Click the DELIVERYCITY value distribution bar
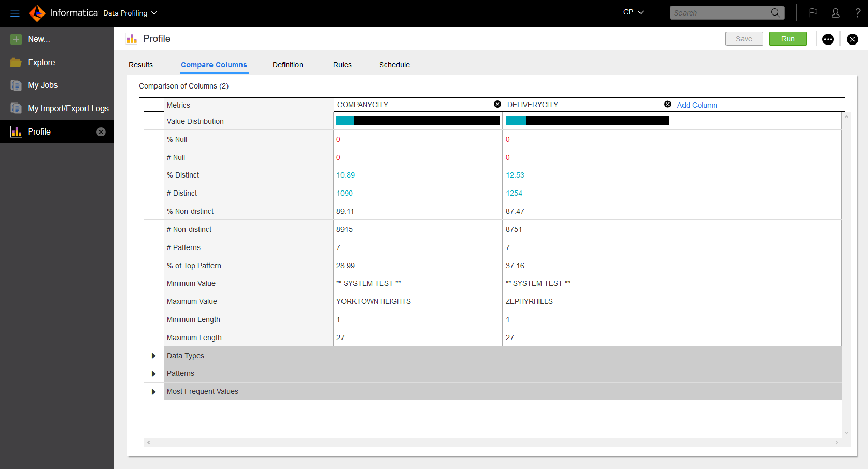Screen dimensions: 868x469 (587, 121)
